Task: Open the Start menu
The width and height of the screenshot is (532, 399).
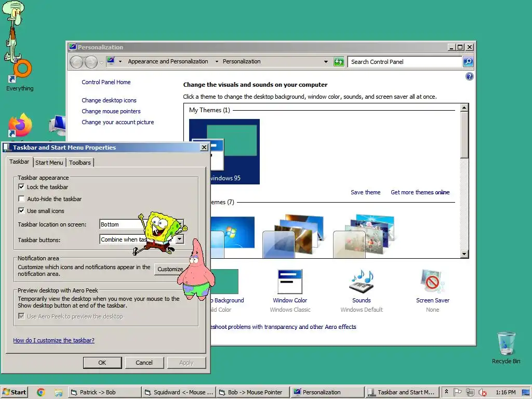Action: (x=14, y=393)
